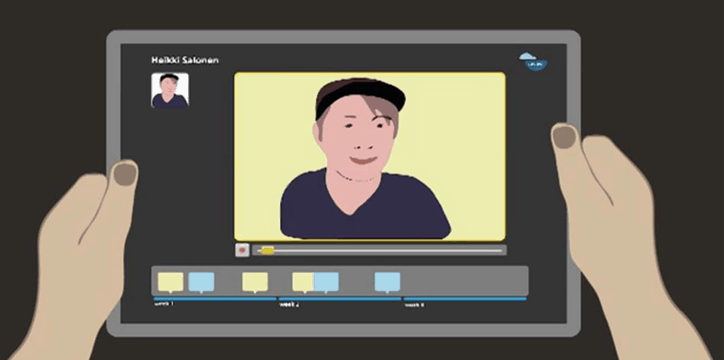Click the yellow playback slider handle
Image resolution: width=724 pixels, height=360 pixels.
[x=267, y=250]
